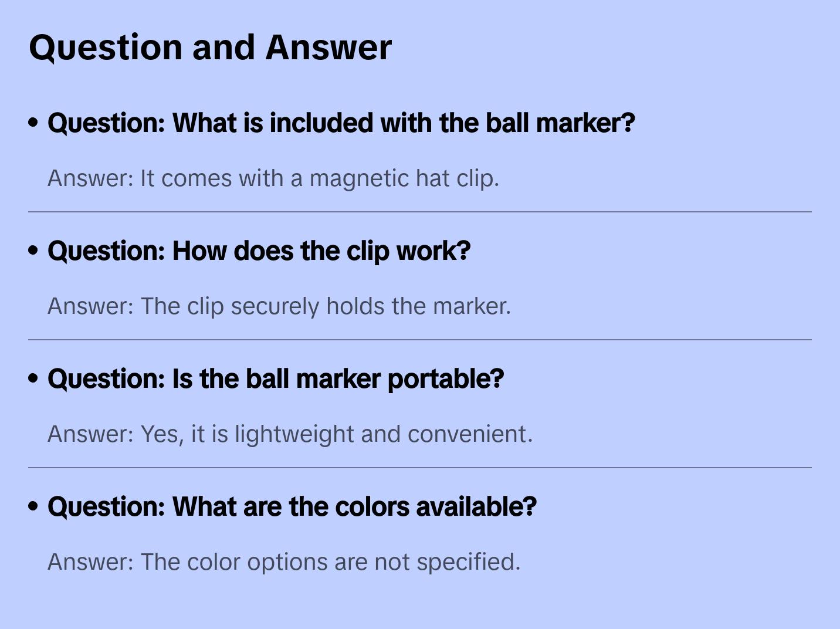840x629 pixels.
Task: Select 'Is the ball marker portable?' question
Action: pyautogui.click(x=275, y=379)
